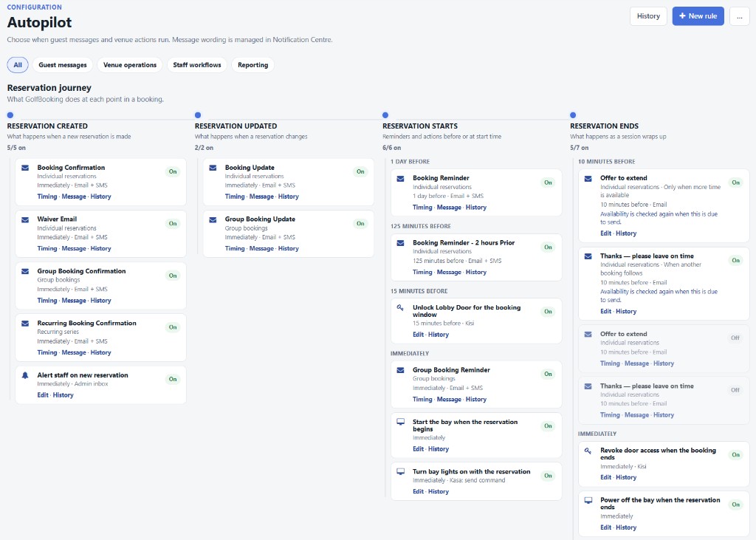Click Reservation Updated timeline dot
Image resolution: width=756 pixels, height=540 pixels.
[198, 115]
